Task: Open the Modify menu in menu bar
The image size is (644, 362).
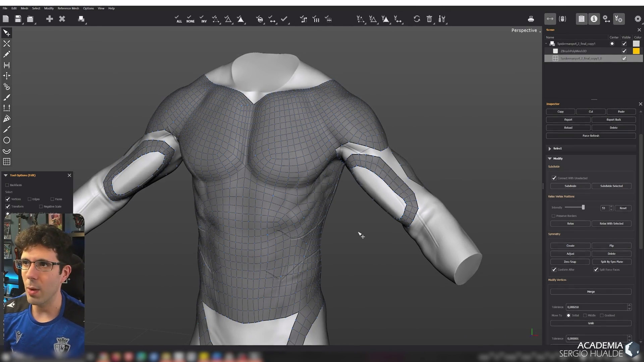Action: (49, 8)
